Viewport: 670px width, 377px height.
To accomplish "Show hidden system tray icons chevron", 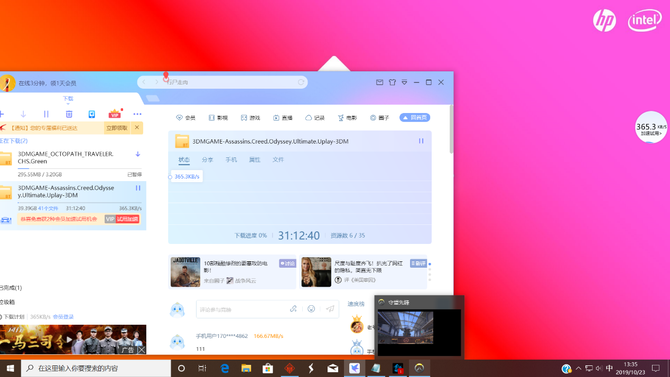I will coord(579,368).
